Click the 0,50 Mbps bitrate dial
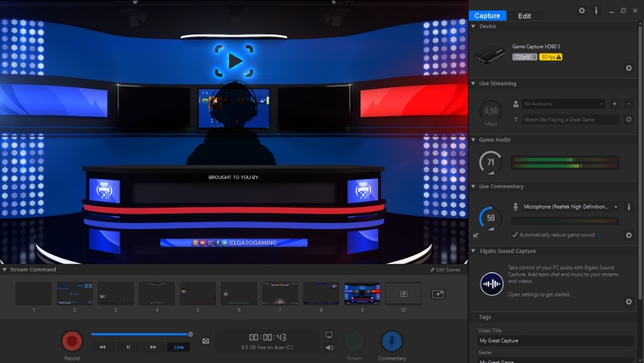Screen dimensions: 644x363 pos(491,111)
